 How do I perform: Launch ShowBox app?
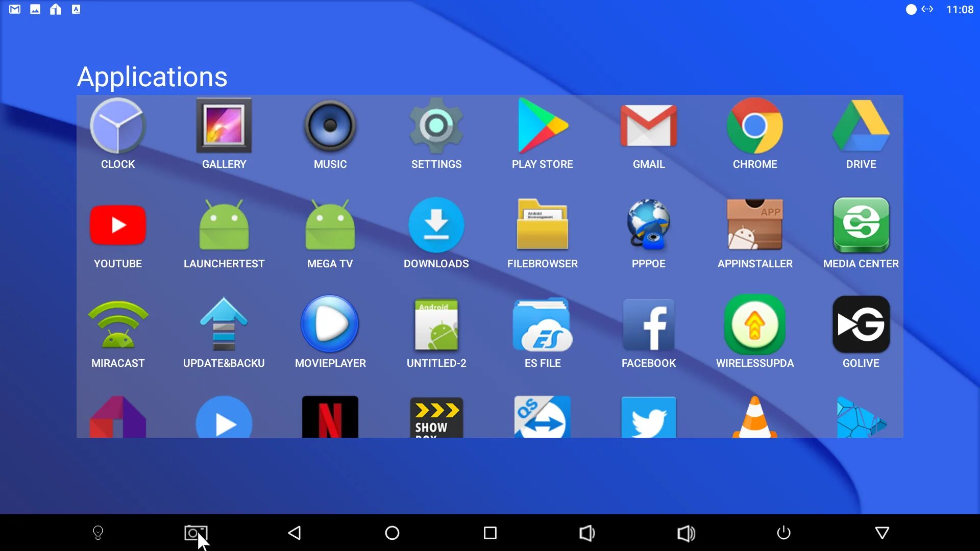436,417
